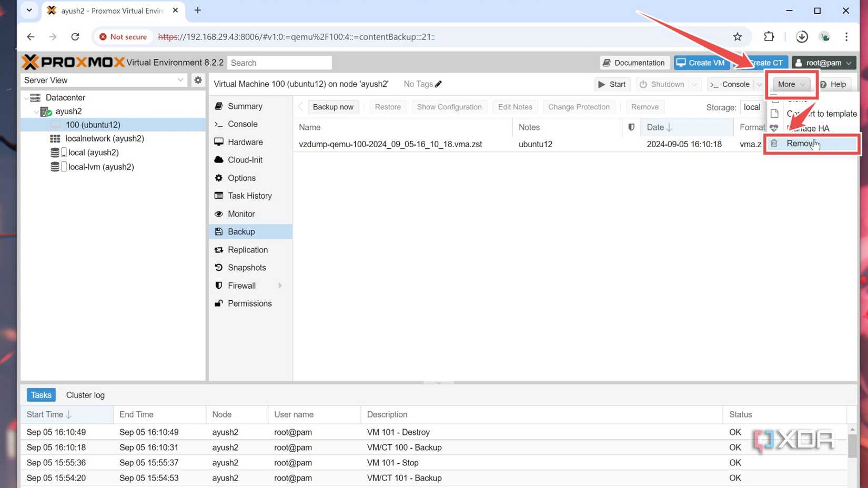The height and width of the screenshot is (488, 868).
Task: Open the Storage selector dropdown
Action: (752, 107)
